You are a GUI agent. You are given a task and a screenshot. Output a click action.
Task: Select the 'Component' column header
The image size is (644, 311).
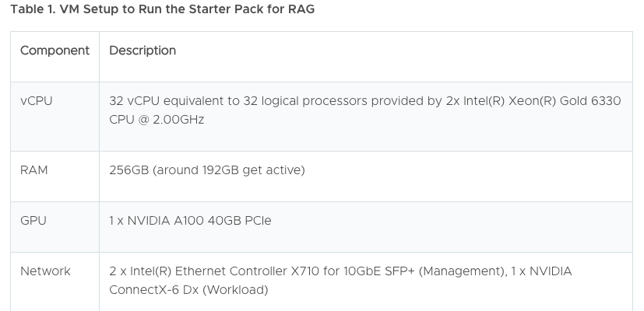click(x=55, y=51)
